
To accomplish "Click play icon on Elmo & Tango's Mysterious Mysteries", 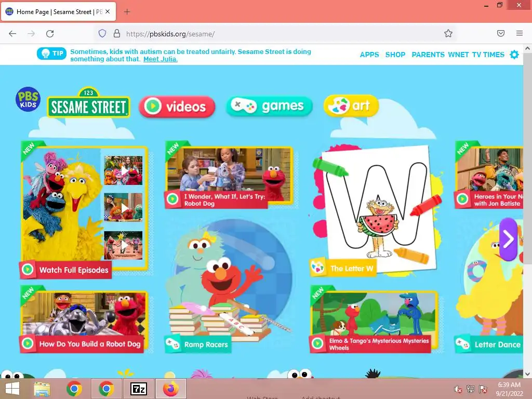I will (x=317, y=344).
